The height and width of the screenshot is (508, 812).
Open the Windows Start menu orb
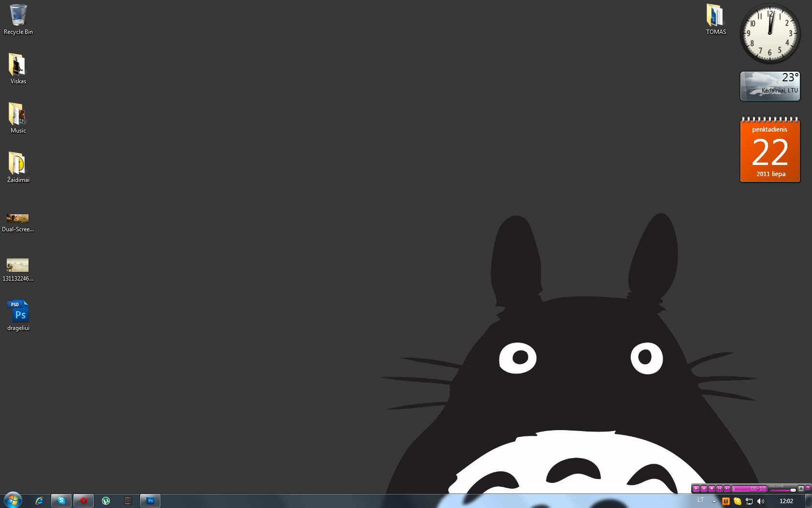(13, 500)
